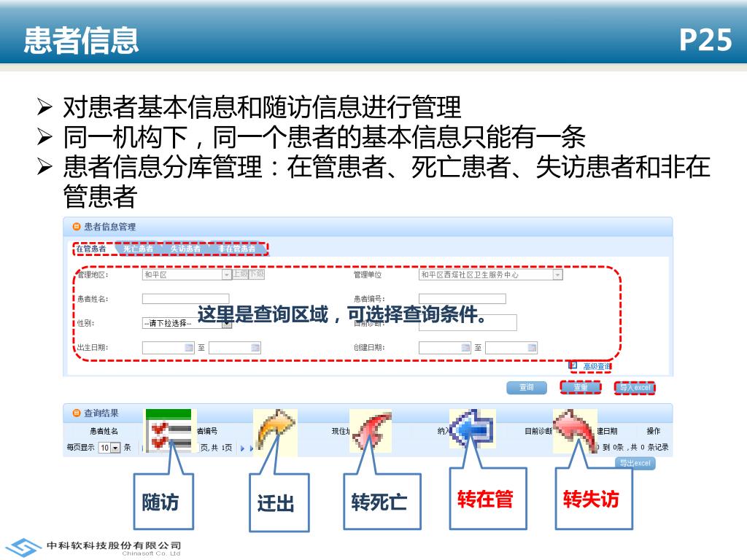
Task: Switch to the 死亡患者 tab
Action: [138, 249]
